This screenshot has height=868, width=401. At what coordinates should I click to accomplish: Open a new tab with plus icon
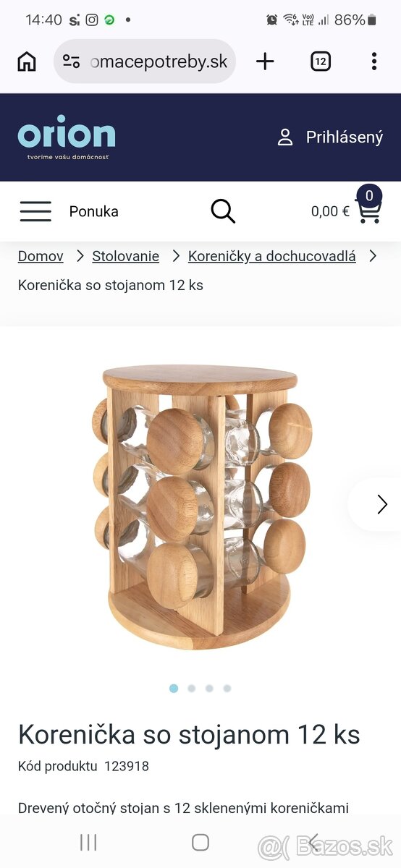[265, 61]
